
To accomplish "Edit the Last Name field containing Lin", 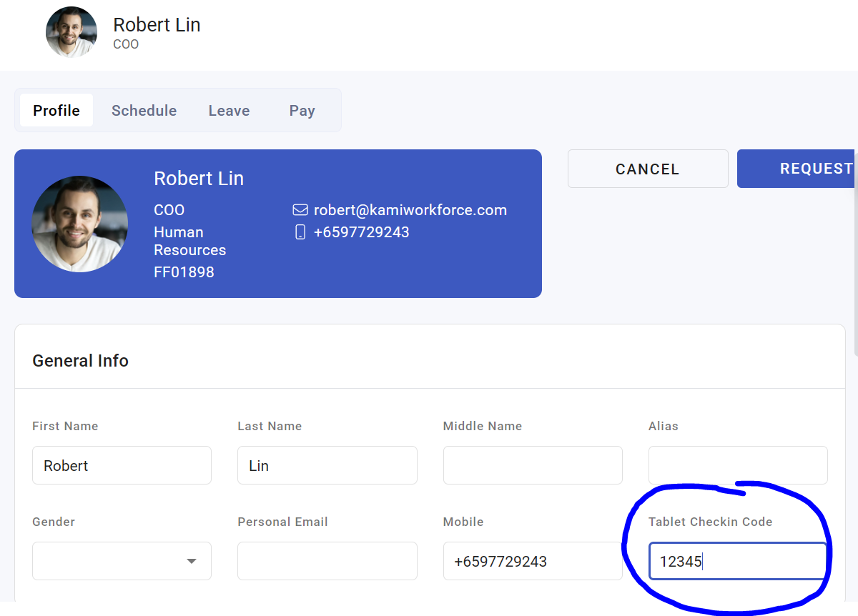I will 327,465.
